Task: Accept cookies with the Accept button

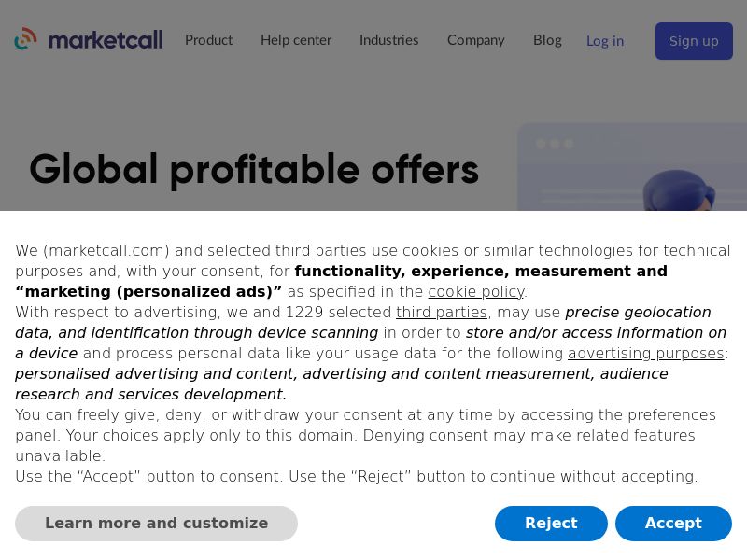Action: 673,523
